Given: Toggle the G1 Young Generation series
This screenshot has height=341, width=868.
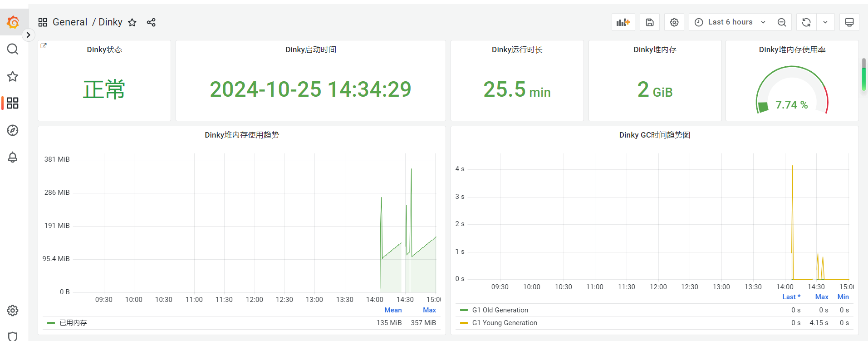Looking at the screenshot, I should pyautogui.click(x=505, y=323).
